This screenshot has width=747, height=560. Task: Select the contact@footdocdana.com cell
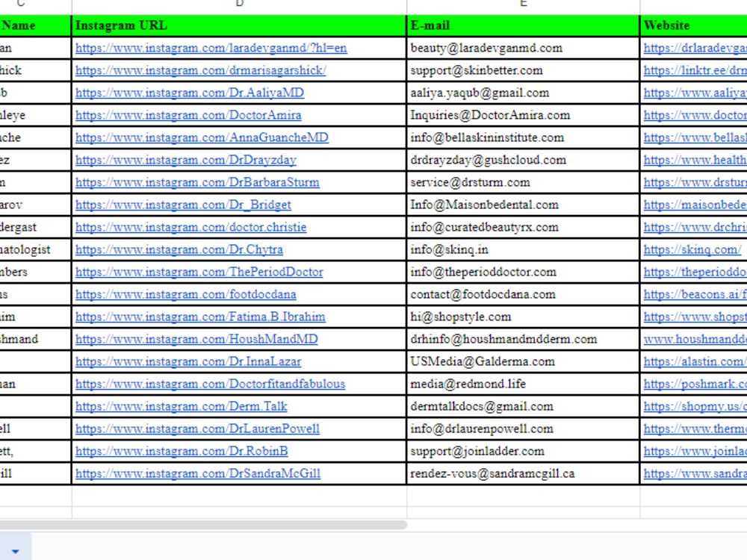(x=523, y=294)
